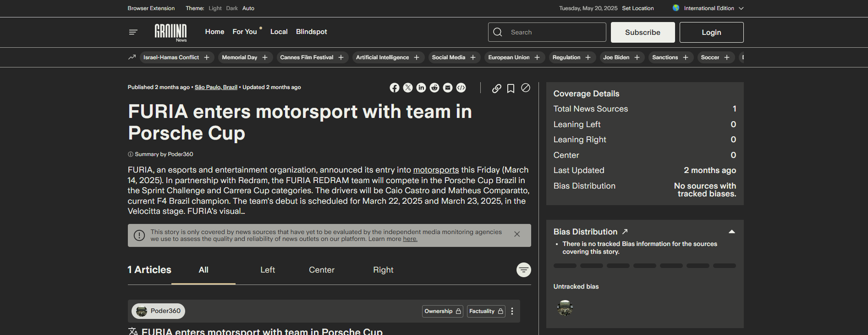Copy the story link icon
The width and height of the screenshot is (868, 335).
[496, 88]
